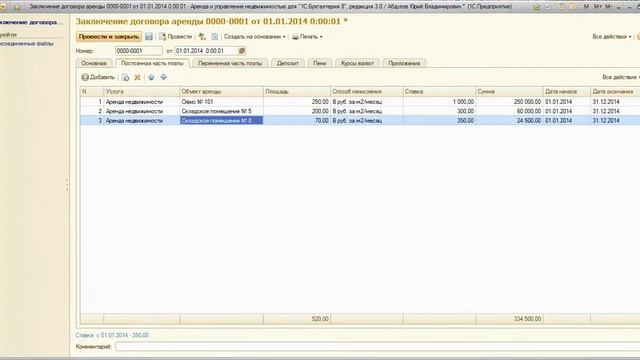Click the Дата окончания column header

pyautogui.click(x=615, y=91)
